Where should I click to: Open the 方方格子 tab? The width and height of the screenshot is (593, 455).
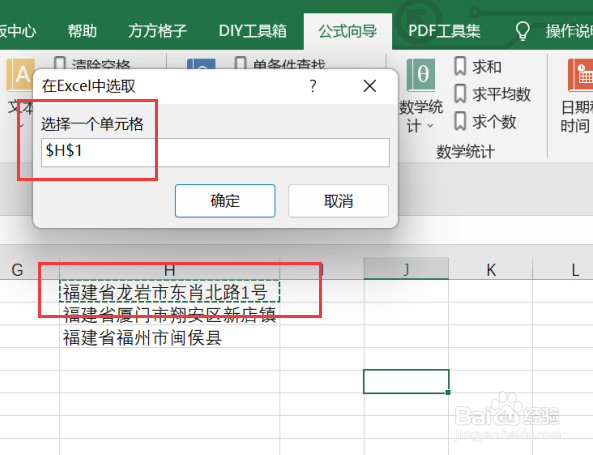pos(157,31)
